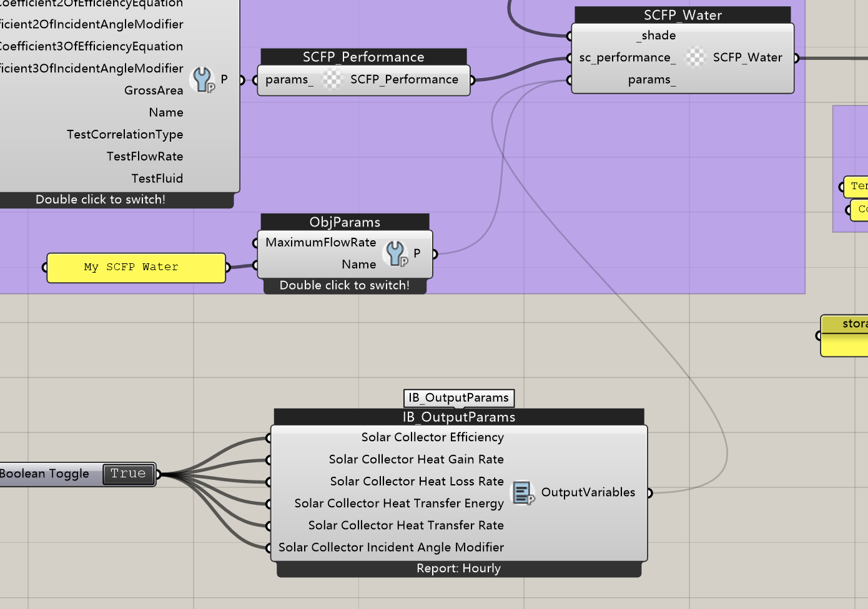Image resolution: width=868 pixels, height=609 pixels.
Task: Click 'Double click to switch!' under large parameter list
Action: [101, 200]
